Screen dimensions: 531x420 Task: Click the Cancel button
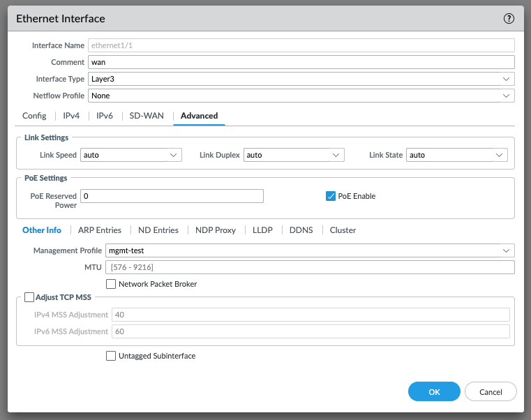[x=491, y=392]
